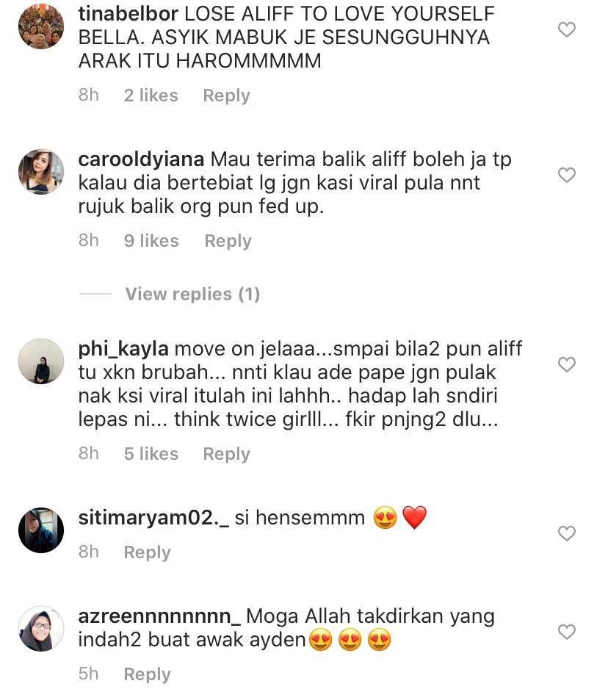Show the 2 likes on tinabelbor's comment
Image resolution: width=608 pixels, height=700 pixels.
click(151, 95)
